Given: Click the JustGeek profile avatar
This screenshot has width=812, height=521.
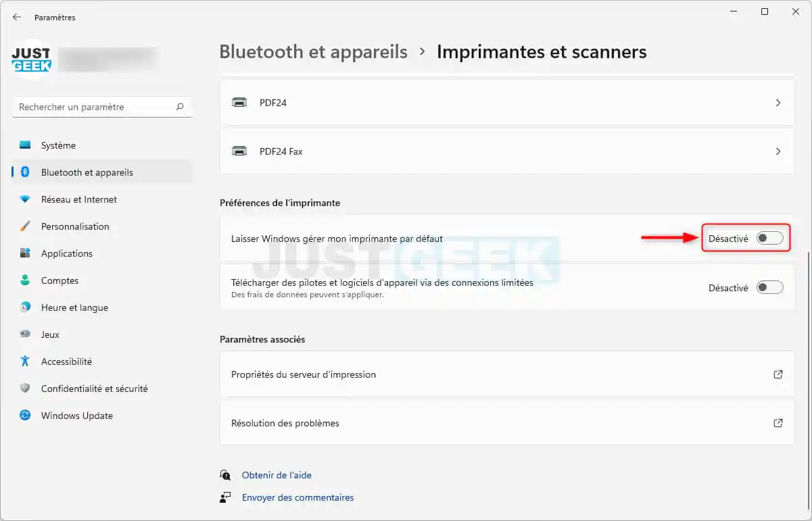Looking at the screenshot, I should [31, 59].
